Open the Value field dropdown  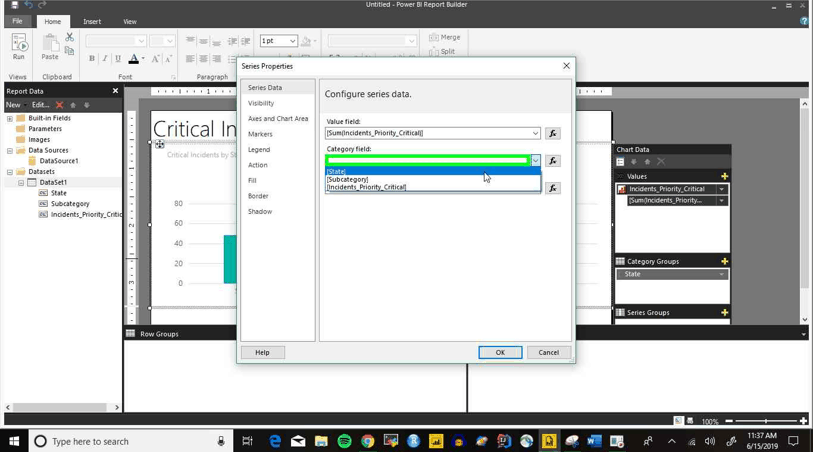[x=535, y=133]
